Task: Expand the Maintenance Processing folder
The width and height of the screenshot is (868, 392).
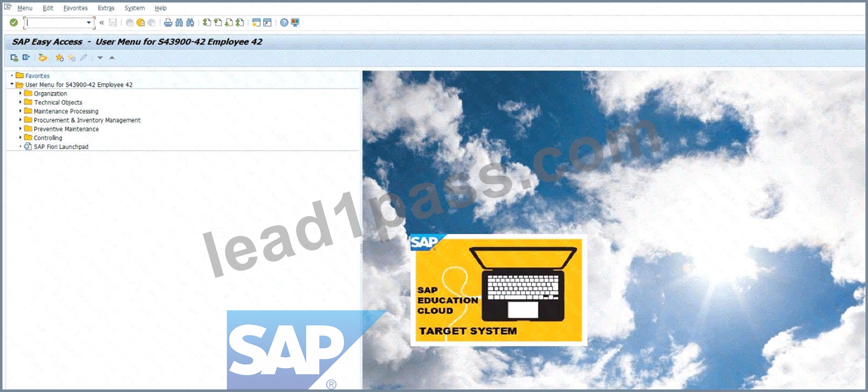Action: pos(20,111)
